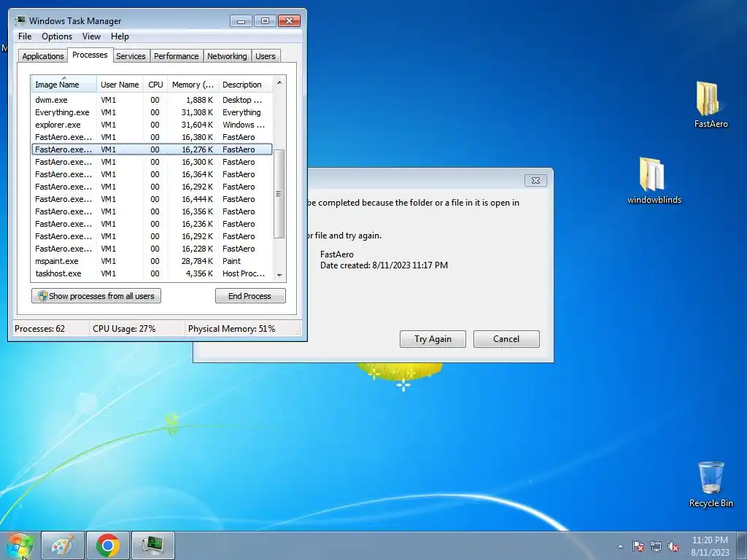This screenshot has width=747, height=560.
Task: Select FastAero process using 16,356 K
Action: pyautogui.click(x=152, y=211)
